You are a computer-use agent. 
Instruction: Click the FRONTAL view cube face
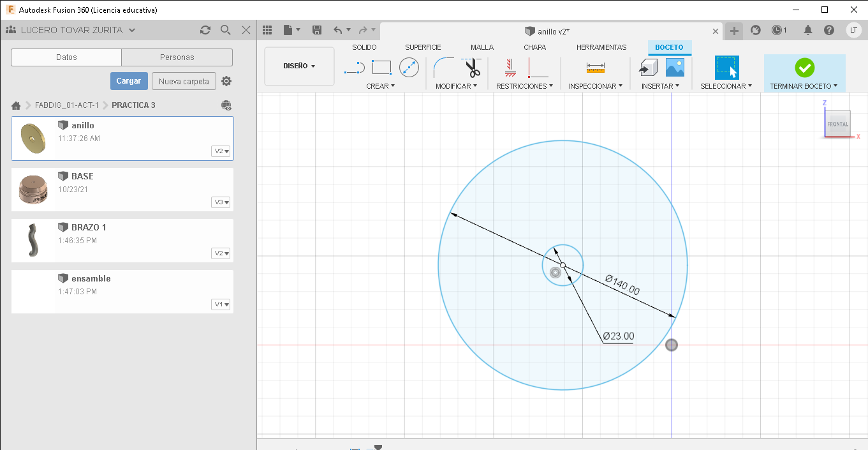tap(837, 124)
